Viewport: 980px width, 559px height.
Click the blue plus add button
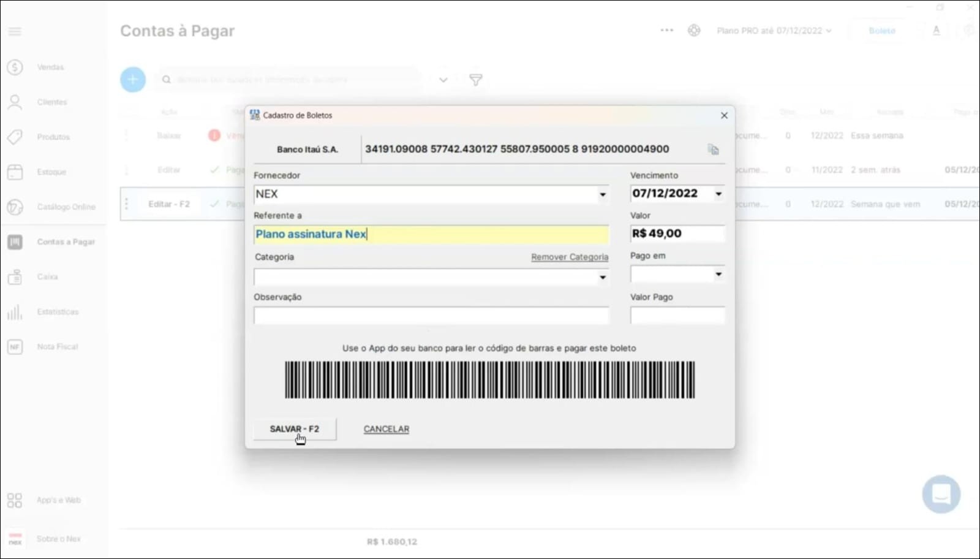coord(133,80)
